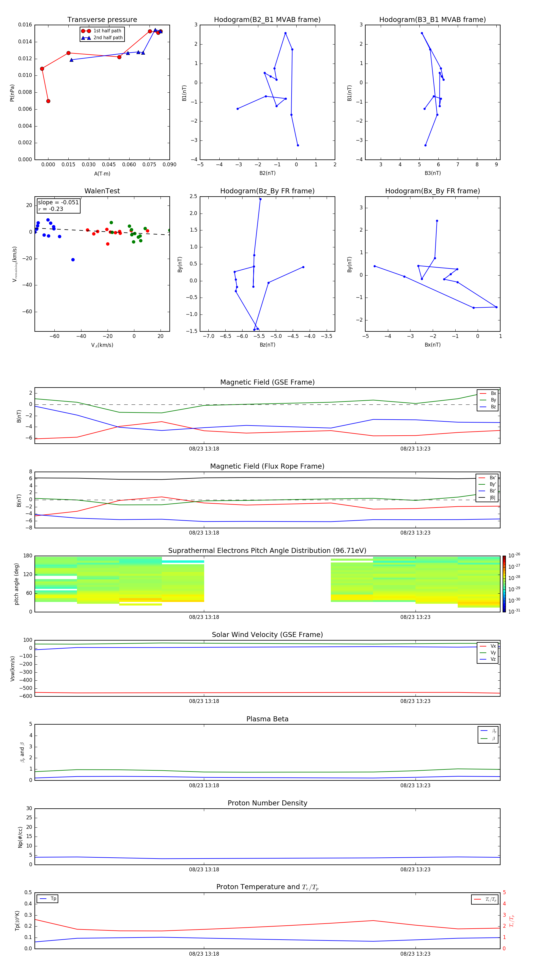This screenshot has width=535, height=980.
Task: Select "2nd half path" legend entry
Action: click(102, 38)
